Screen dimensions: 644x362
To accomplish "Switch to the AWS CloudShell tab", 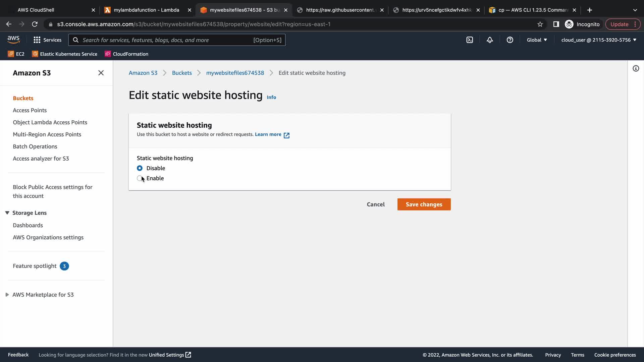I will (36, 10).
